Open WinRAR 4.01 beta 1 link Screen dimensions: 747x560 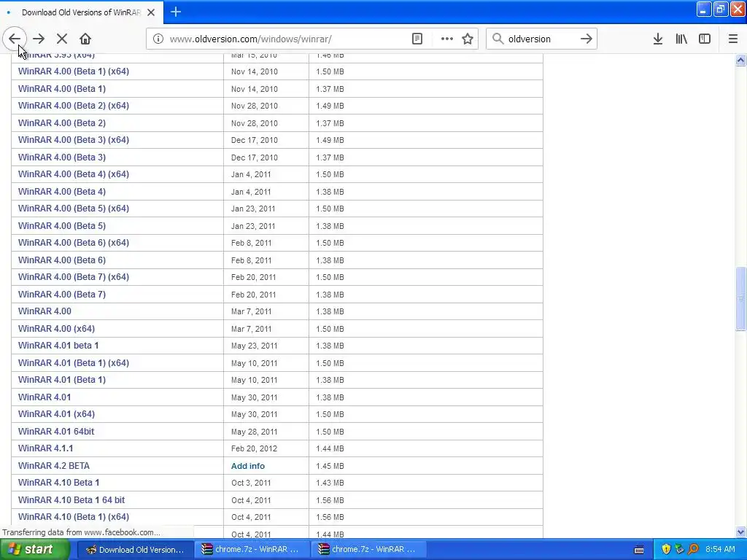58,346
